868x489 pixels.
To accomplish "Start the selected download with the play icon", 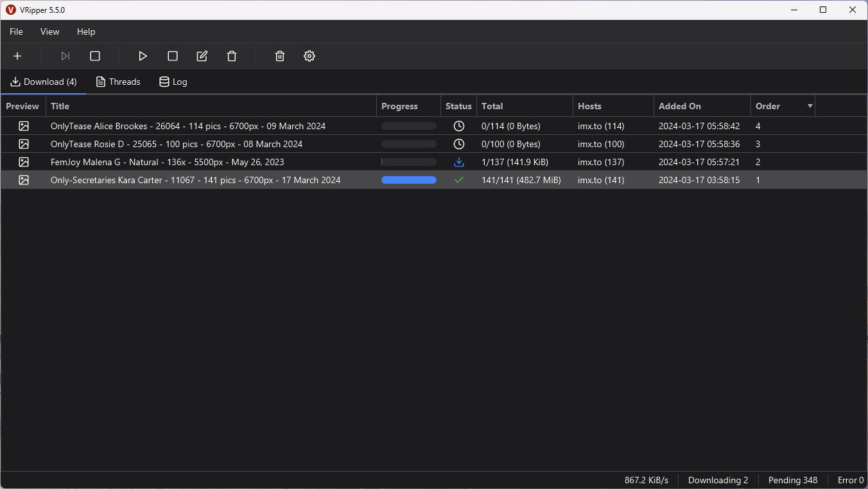I will (143, 56).
